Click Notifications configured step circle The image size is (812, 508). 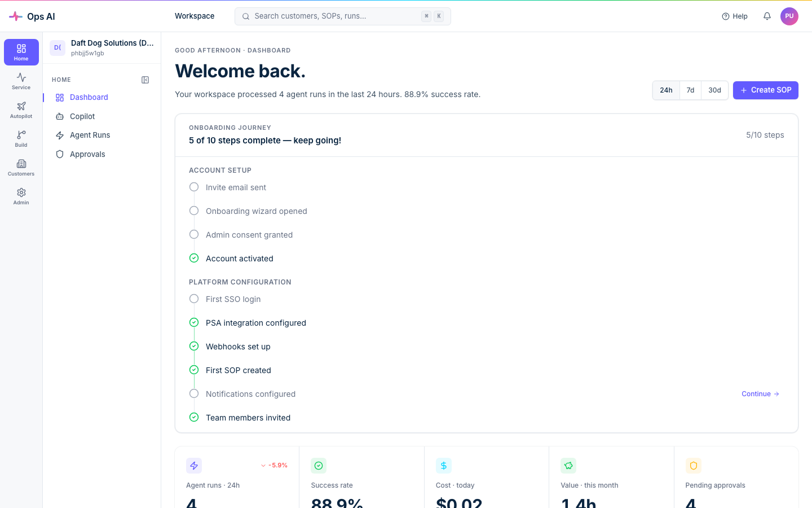pos(194,393)
